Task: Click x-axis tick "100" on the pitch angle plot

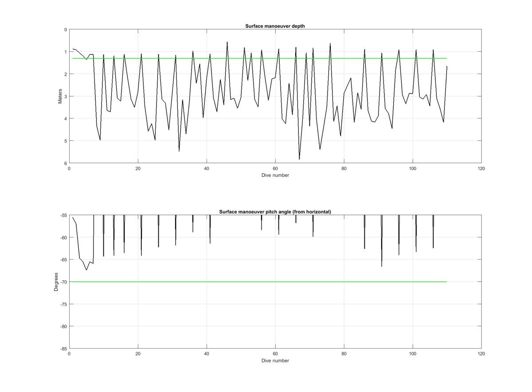Action: 413,354
